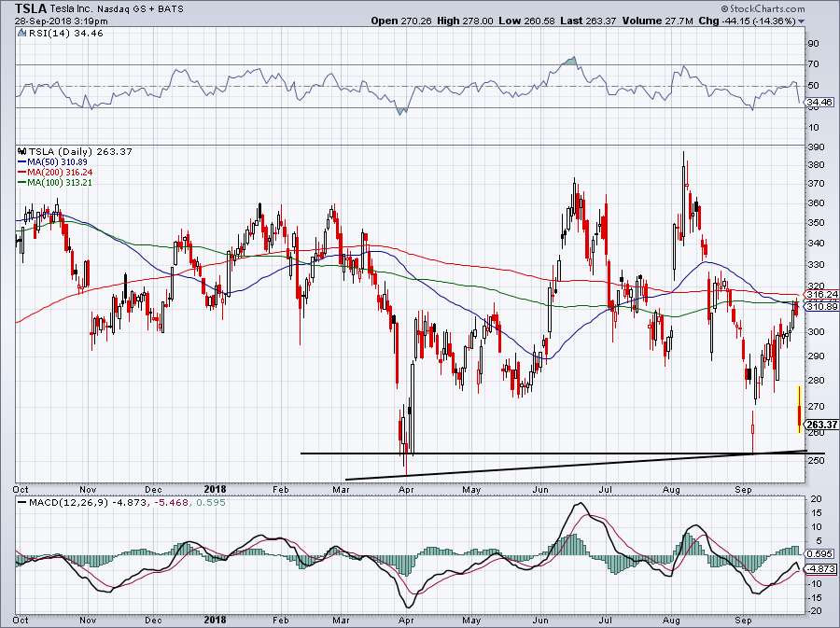The width and height of the screenshot is (840, 628).
Task: Open the blue dropdown arrow beside Chg
Action: (x=802, y=21)
